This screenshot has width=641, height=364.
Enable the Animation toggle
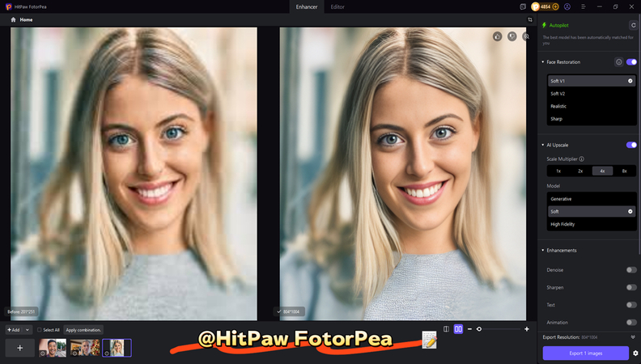click(631, 323)
